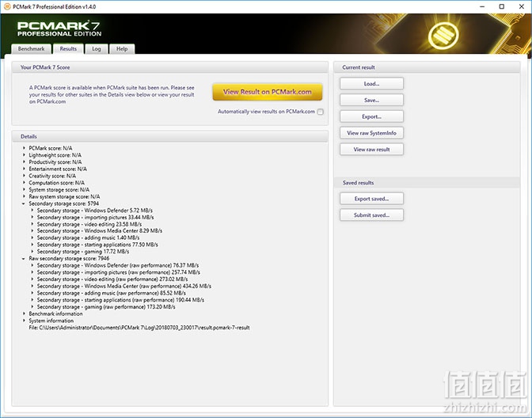This screenshot has height=418, width=532.
Task: Collapse the Secondary storage score 5794 arrow
Action: pyautogui.click(x=24, y=203)
